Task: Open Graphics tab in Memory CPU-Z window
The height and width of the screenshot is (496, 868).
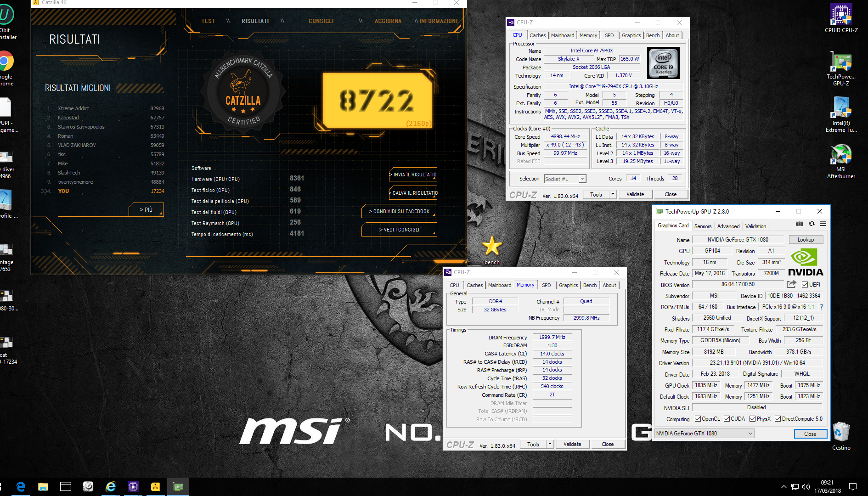Action: click(568, 285)
